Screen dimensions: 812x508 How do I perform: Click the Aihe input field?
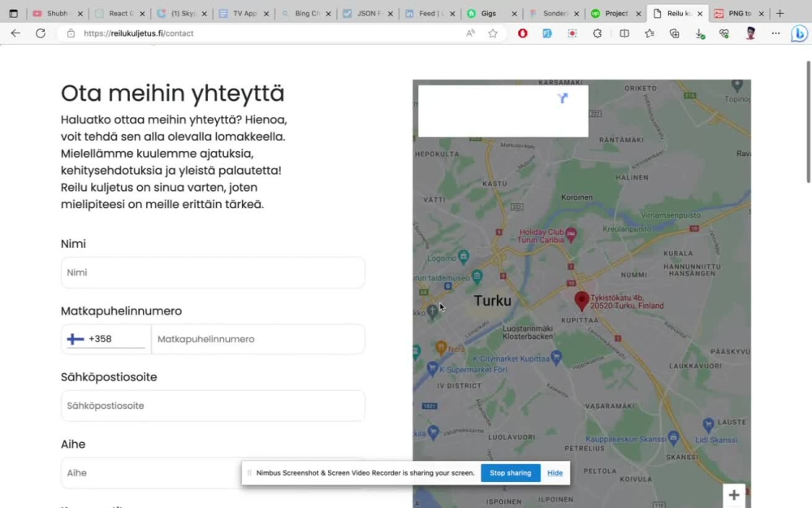click(213, 473)
